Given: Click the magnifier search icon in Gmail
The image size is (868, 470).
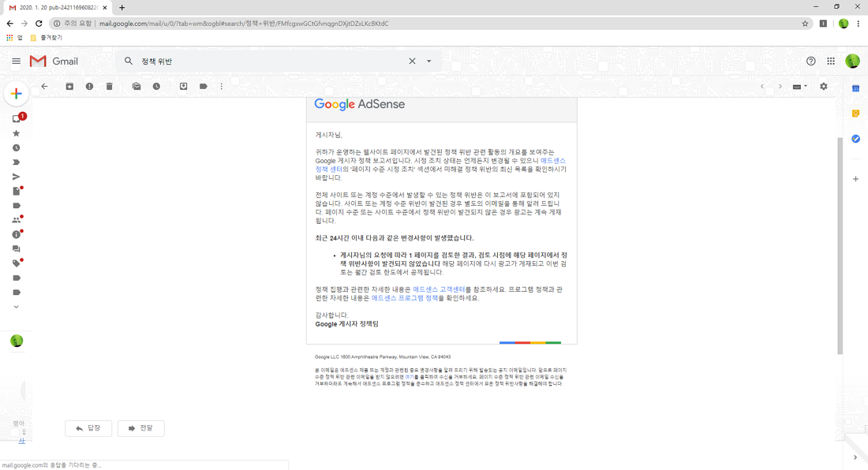Looking at the screenshot, I should coord(129,61).
